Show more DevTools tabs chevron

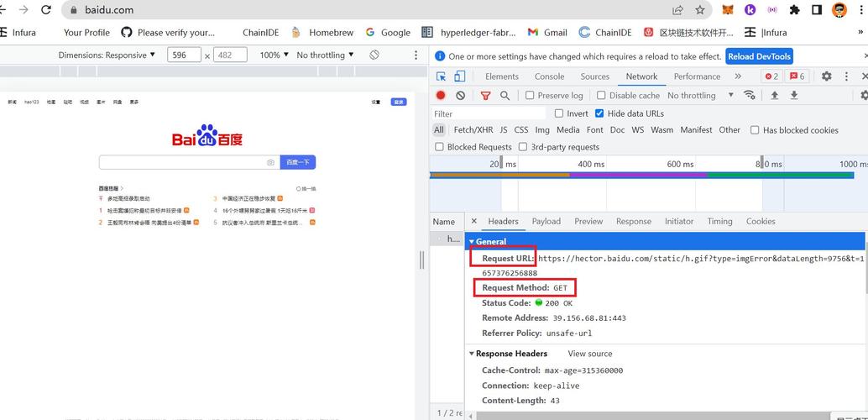738,76
